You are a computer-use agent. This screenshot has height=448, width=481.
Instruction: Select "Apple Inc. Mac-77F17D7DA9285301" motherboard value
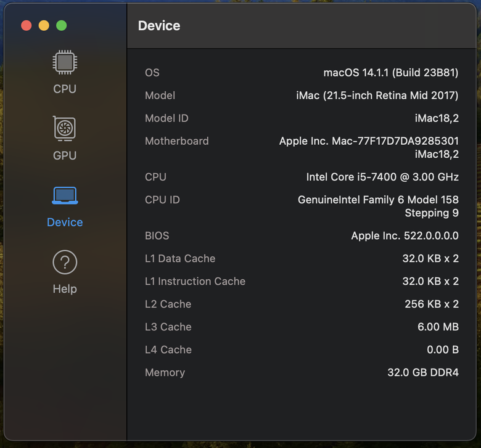click(x=369, y=141)
